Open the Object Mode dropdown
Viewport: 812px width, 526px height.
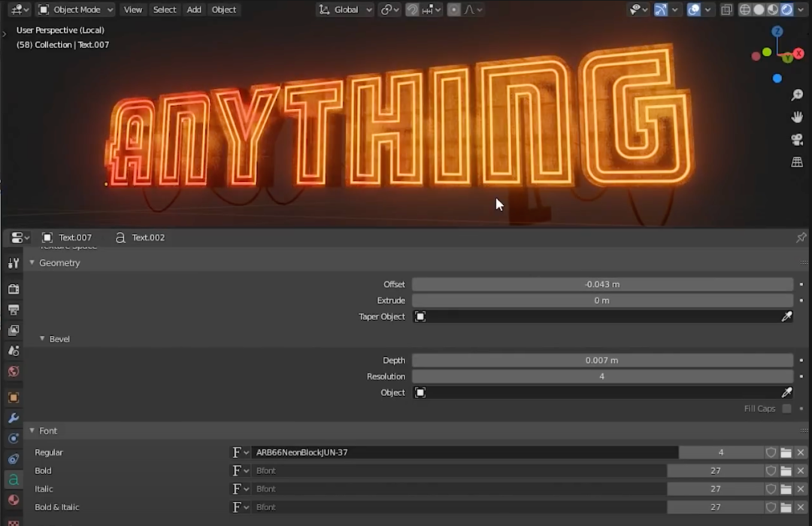[76, 9]
